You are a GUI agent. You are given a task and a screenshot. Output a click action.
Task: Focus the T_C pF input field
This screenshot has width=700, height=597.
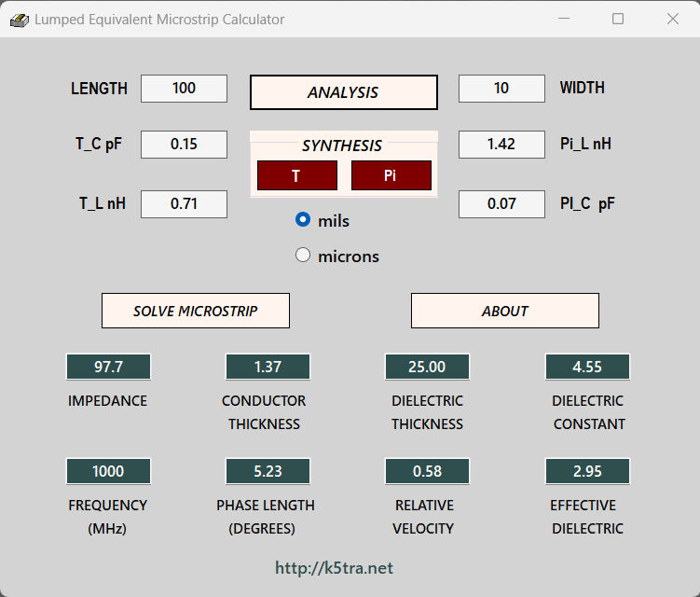click(184, 145)
